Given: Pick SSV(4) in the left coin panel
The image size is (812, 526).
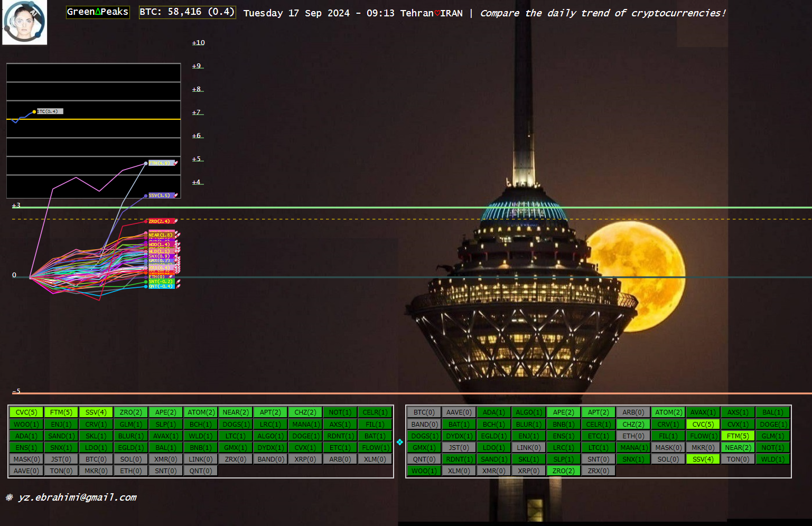Looking at the screenshot, I should click(x=96, y=412).
